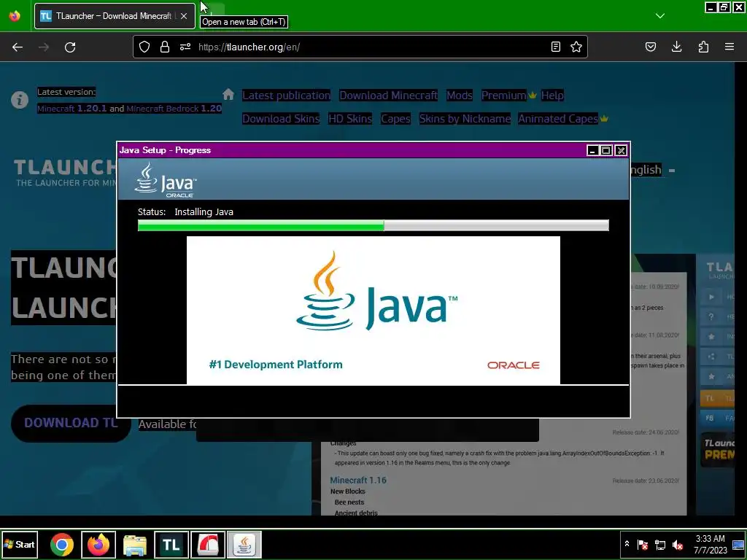Go to the HD Skins link
Viewport: 747px width, 560px height.
tap(350, 119)
